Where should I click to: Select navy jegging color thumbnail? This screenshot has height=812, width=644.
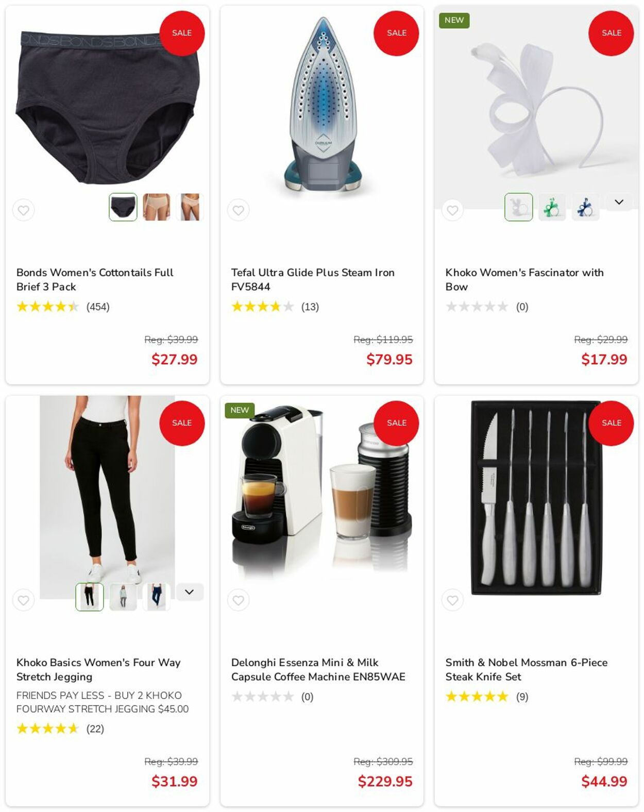pyautogui.click(x=157, y=597)
